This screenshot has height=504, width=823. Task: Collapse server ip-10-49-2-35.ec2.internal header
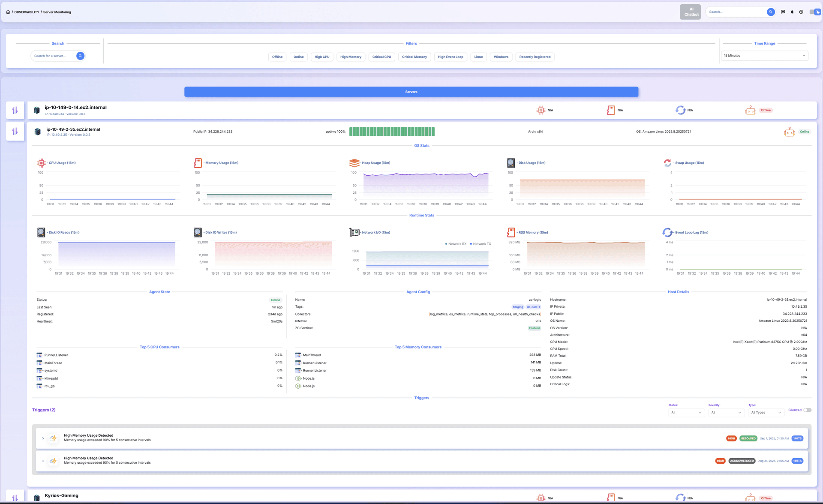tap(422, 132)
